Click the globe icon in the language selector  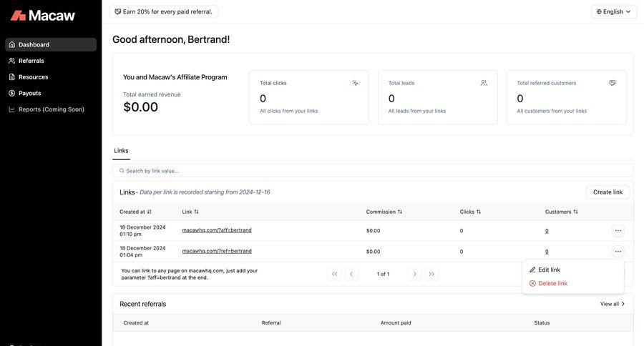599,11
